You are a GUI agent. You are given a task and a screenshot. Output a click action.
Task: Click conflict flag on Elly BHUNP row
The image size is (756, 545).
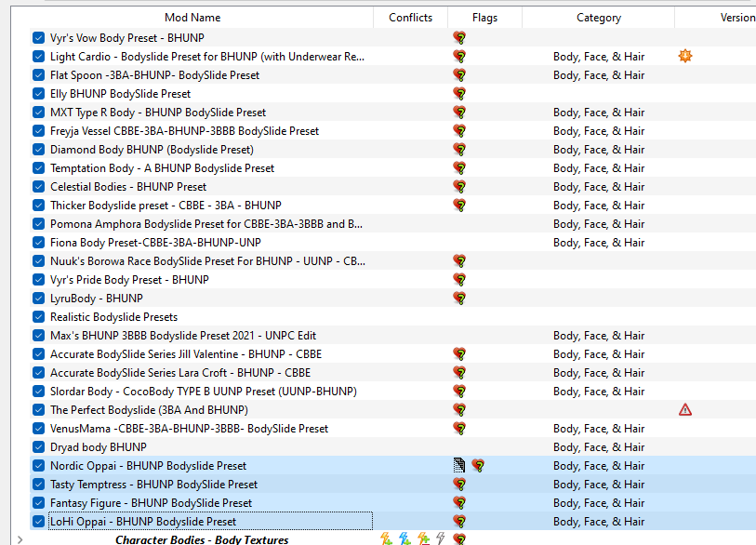point(460,94)
